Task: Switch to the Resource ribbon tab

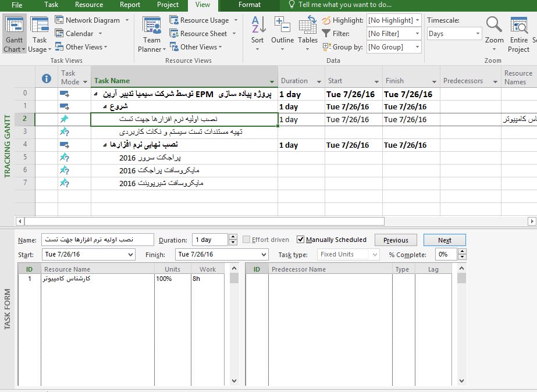Action: point(89,5)
